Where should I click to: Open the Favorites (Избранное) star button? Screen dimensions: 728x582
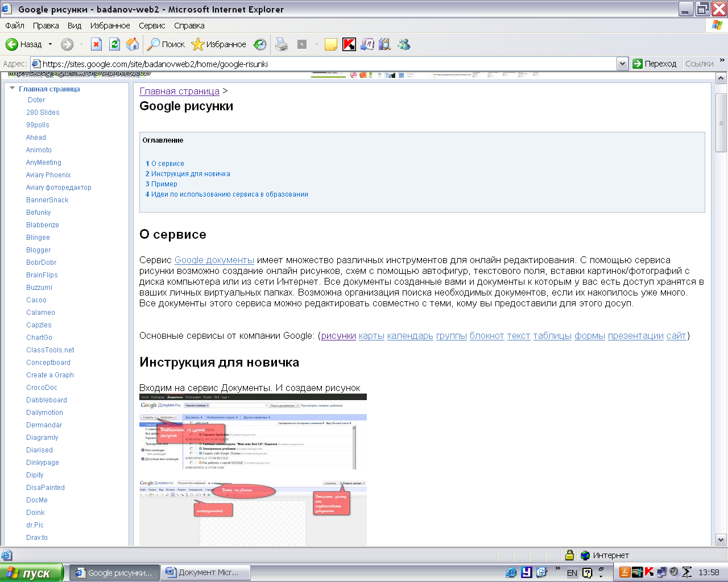tap(218, 44)
